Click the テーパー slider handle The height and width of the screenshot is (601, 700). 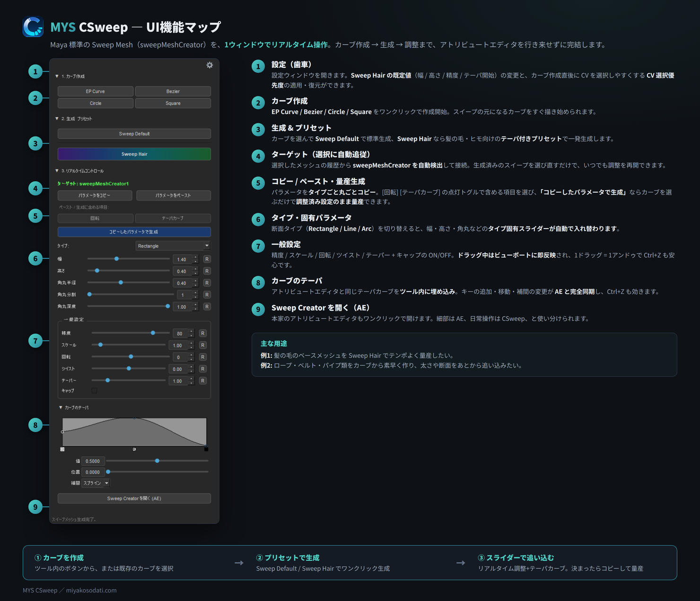tap(108, 380)
